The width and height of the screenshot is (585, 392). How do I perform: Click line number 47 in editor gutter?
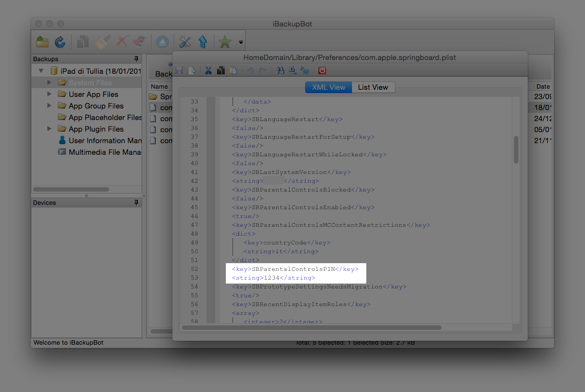pos(194,225)
